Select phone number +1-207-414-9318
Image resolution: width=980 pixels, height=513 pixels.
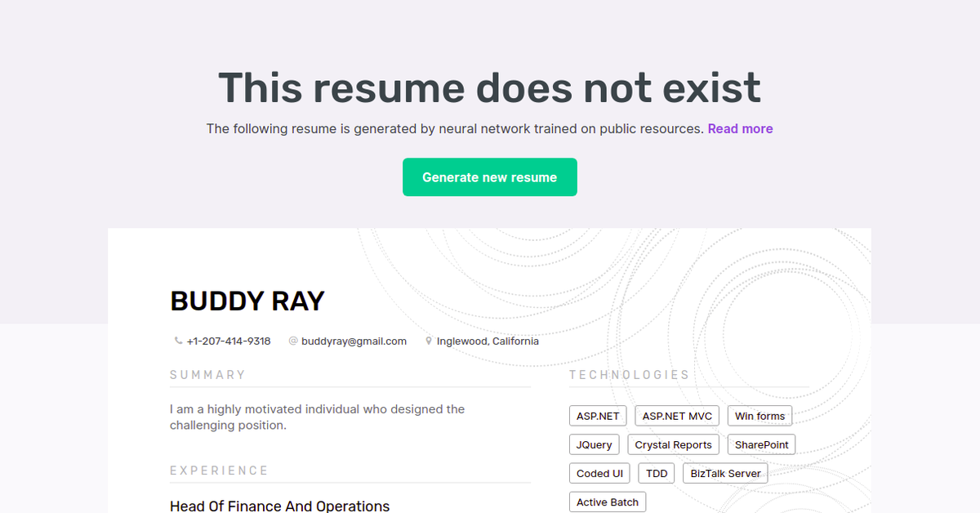[x=229, y=341]
